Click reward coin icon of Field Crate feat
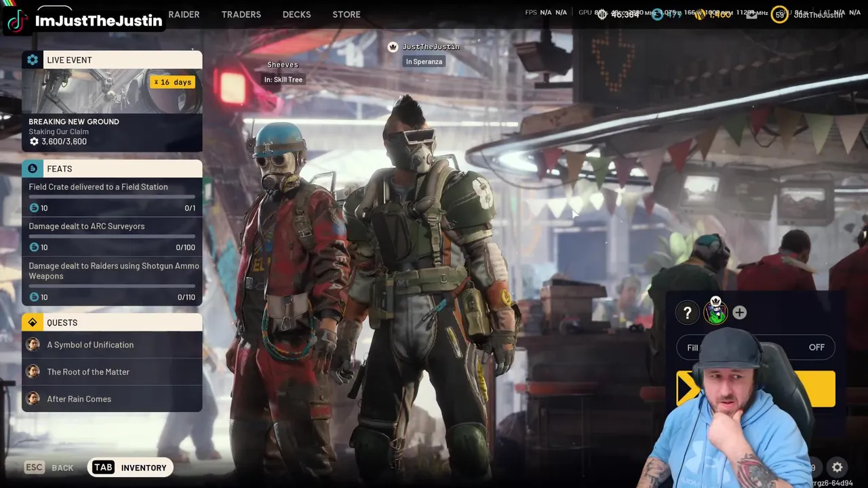 34,208
